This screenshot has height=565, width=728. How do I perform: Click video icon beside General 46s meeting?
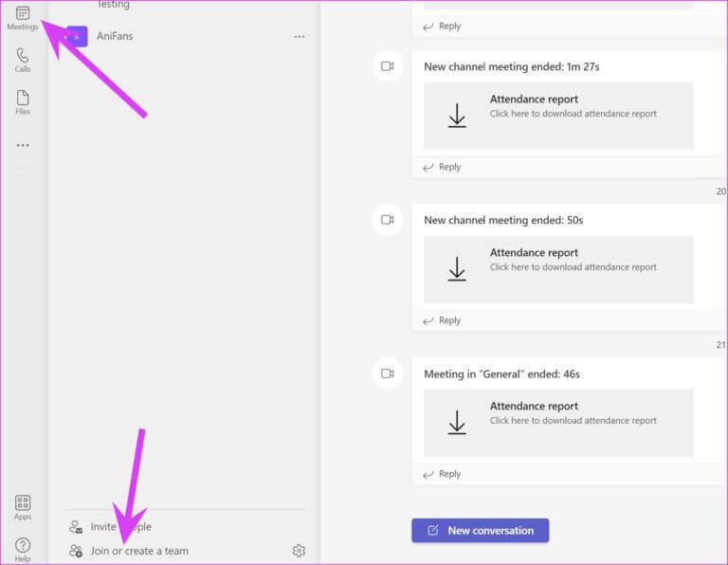click(387, 374)
